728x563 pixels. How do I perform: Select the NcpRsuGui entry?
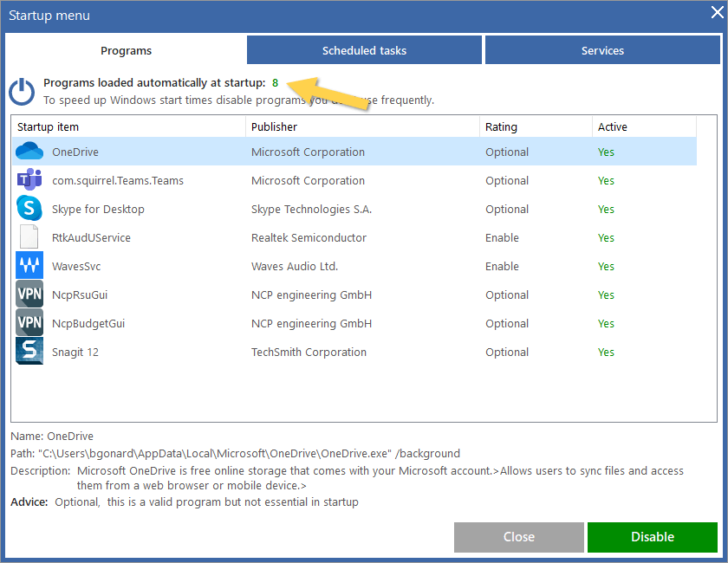(80, 295)
